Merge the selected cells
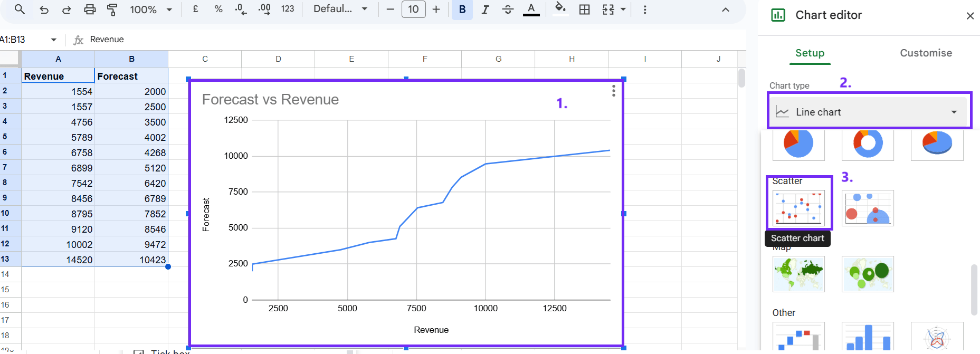Image resolution: width=980 pixels, height=354 pixels. (x=608, y=9)
